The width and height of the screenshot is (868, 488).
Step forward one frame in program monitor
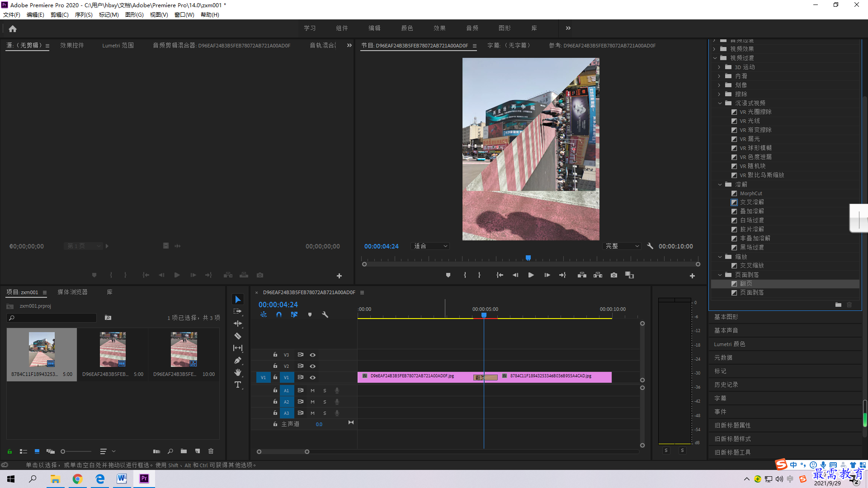point(547,275)
